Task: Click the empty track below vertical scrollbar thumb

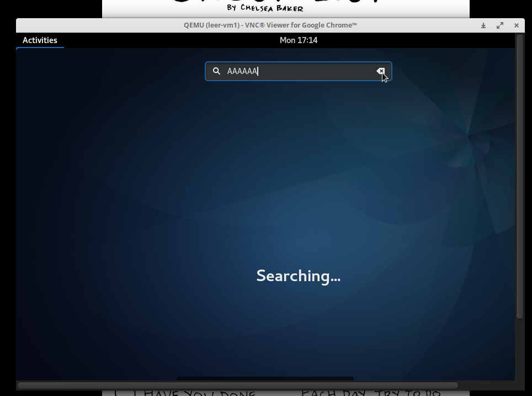Action: point(519,348)
